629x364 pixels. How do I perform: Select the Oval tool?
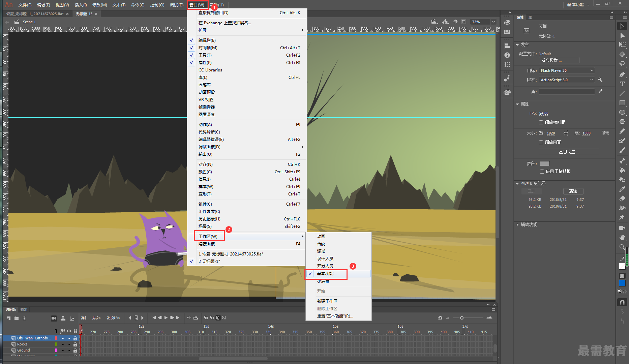click(x=622, y=112)
